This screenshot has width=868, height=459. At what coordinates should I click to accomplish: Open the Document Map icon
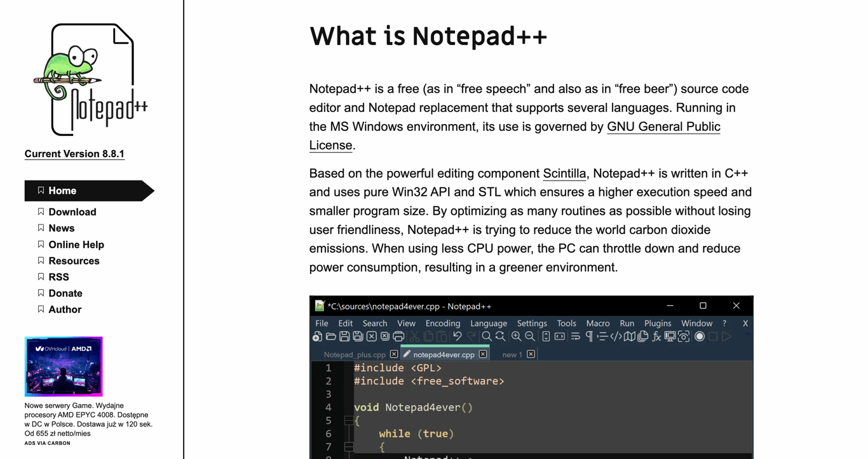coord(629,337)
